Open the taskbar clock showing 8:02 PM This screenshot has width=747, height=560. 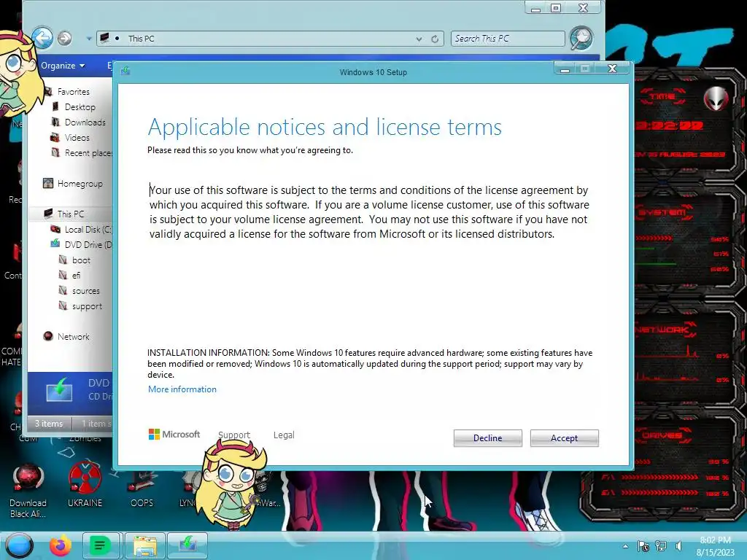tap(715, 546)
